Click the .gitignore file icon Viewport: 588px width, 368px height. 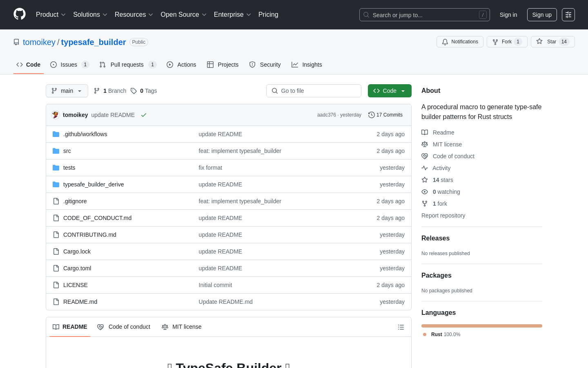point(56,201)
